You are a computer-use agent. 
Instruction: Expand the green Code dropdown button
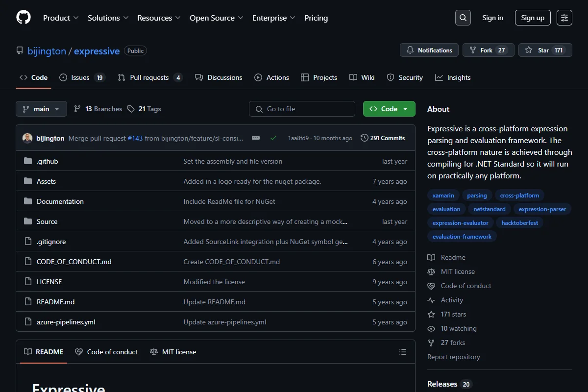point(389,109)
